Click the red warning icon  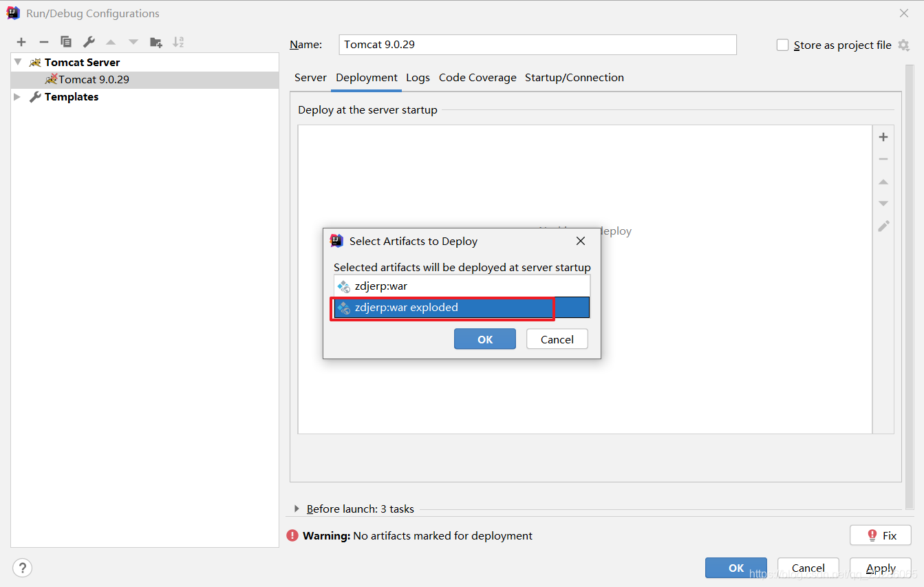[x=292, y=535]
